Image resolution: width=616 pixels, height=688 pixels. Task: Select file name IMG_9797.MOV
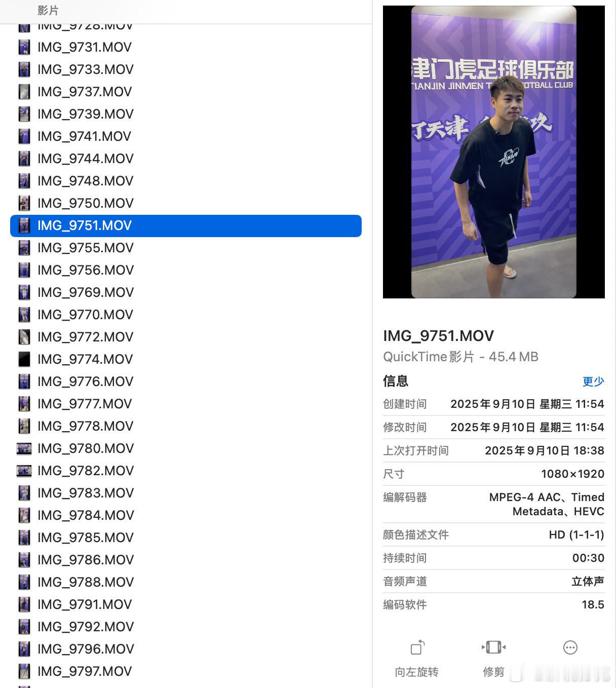(x=85, y=671)
